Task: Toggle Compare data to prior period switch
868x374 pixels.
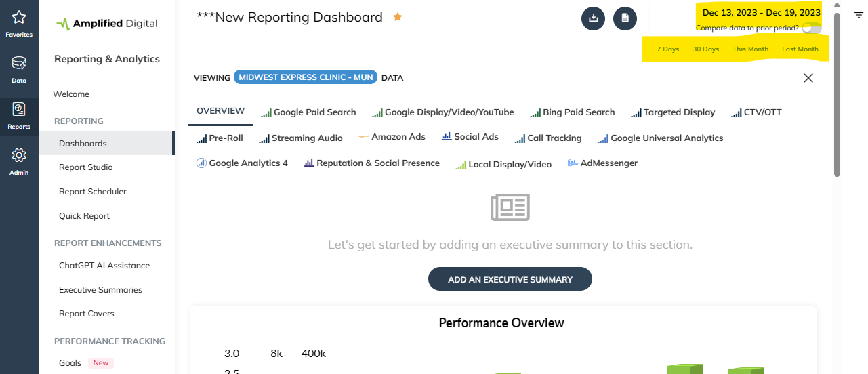Action: click(811, 28)
